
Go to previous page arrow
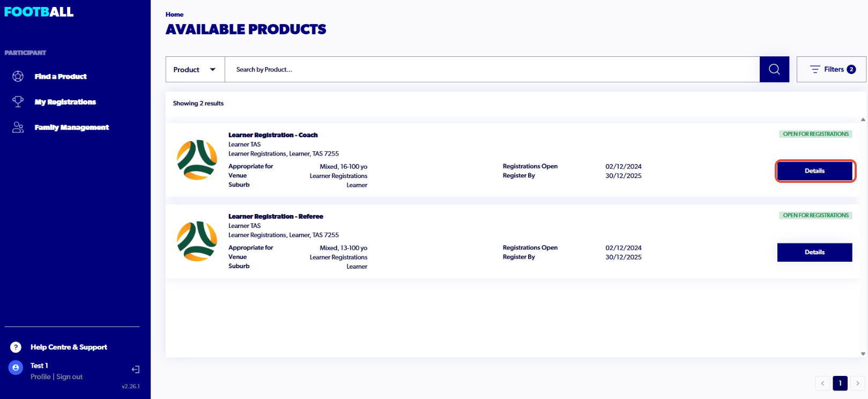click(x=822, y=383)
